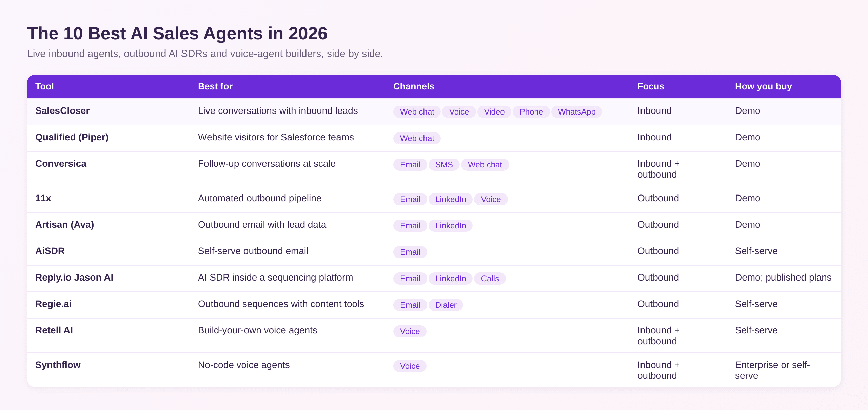Select the Synthflow tool name
Viewport: 868px width, 410px height.
58,365
